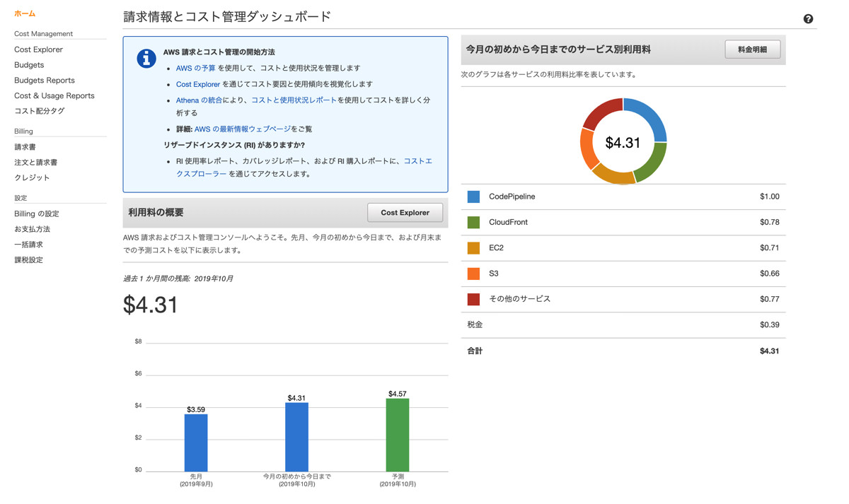The image size is (849, 504).
Task: Click the green CloudFront legend square
Action: click(473, 222)
